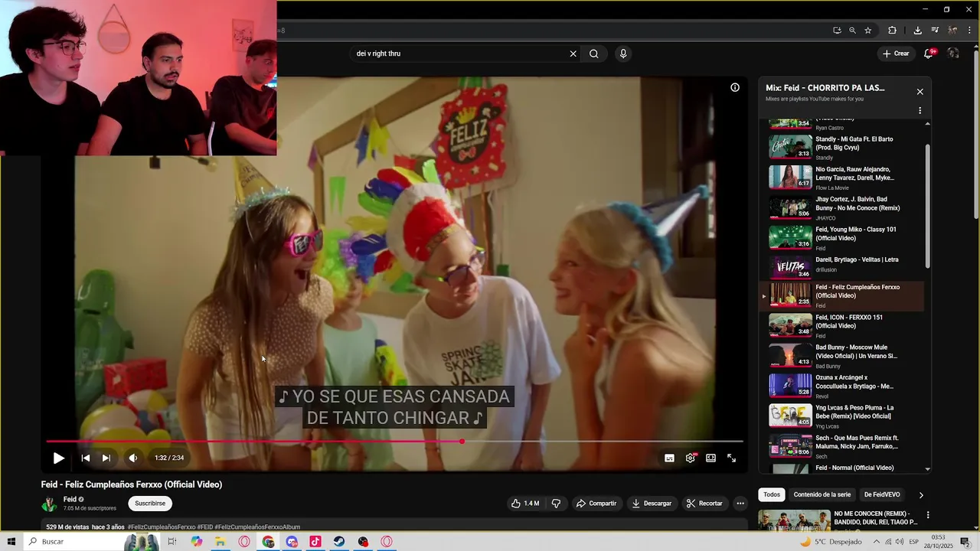Image resolution: width=980 pixels, height=551 pixels.
Task: Select the Todos filter chip
Action: 772,494
